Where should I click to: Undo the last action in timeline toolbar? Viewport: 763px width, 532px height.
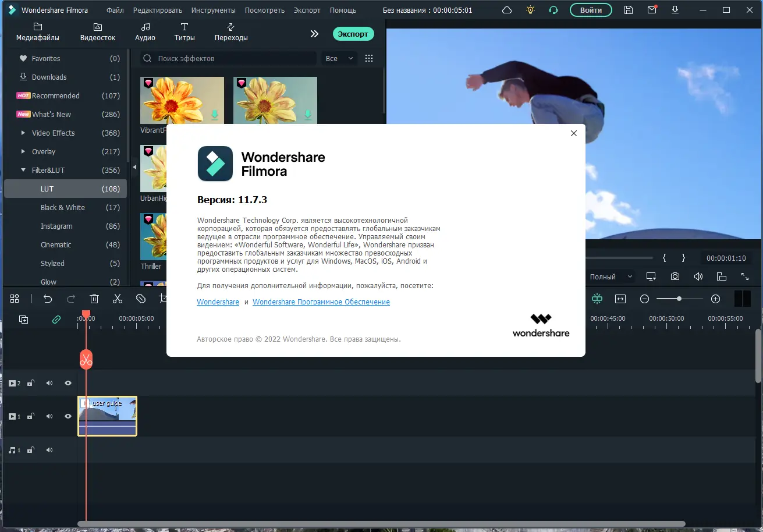(48, 299)
